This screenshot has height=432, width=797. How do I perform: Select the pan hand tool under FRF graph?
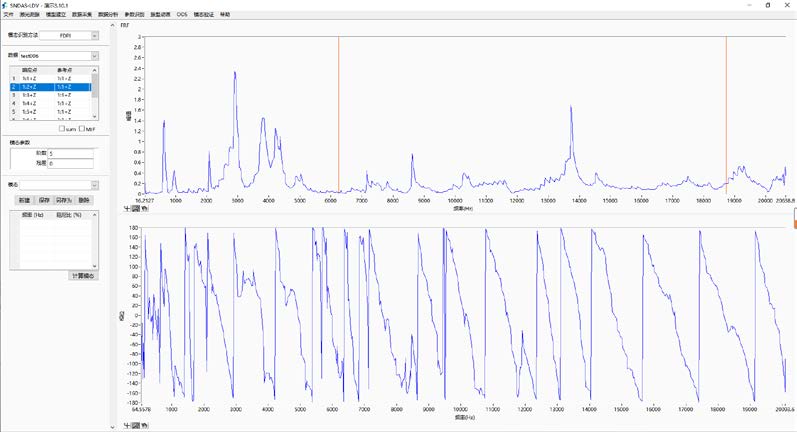click(x=144, y=209)
